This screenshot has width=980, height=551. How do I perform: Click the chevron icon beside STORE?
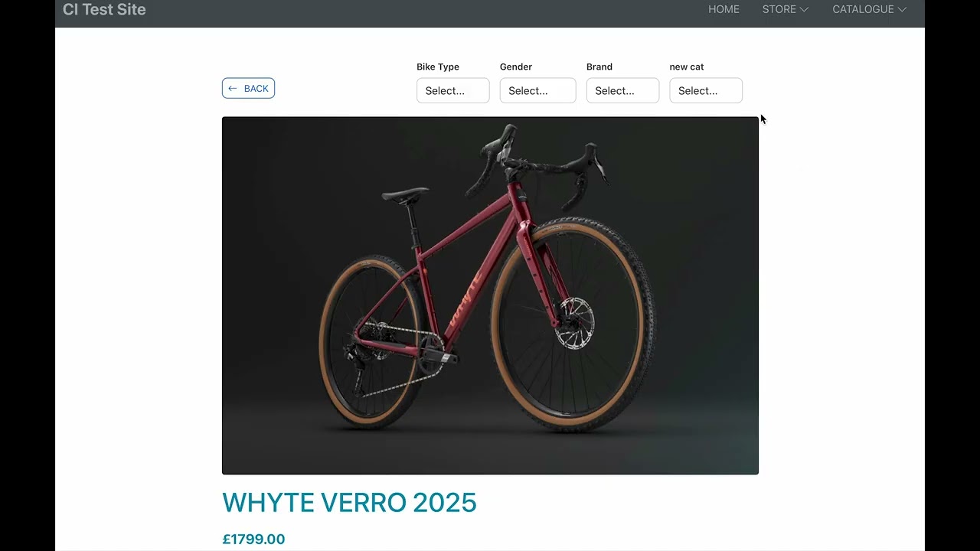[x=804, y=9]
